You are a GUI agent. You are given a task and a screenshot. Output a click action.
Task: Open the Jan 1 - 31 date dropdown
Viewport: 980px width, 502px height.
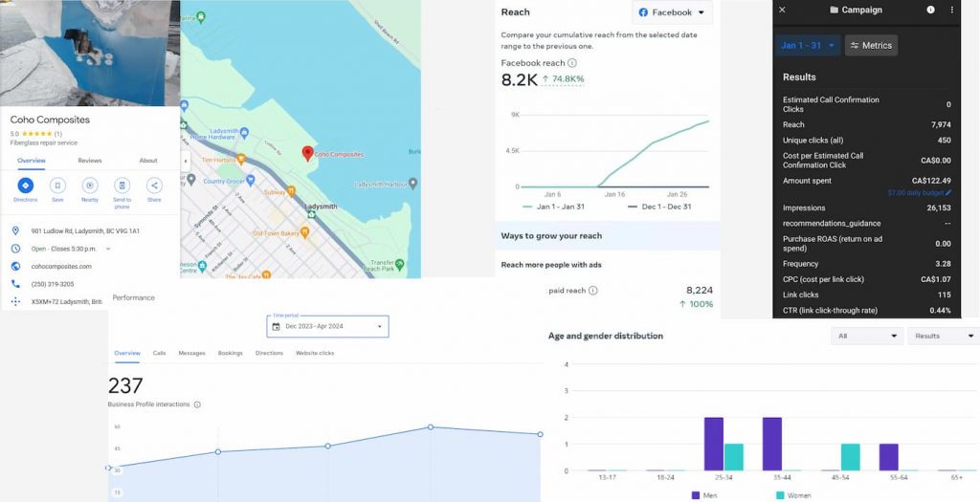(x=807, y=45)
